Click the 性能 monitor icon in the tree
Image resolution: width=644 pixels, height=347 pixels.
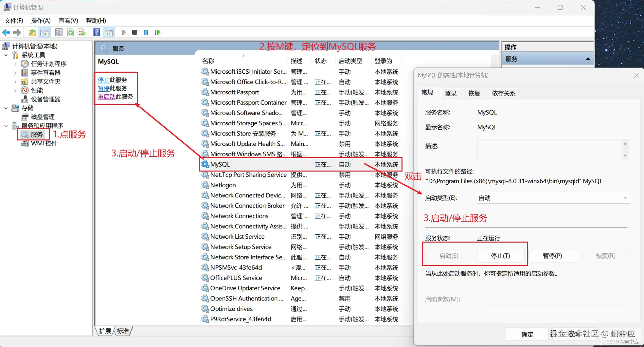(x=25, y=90)
